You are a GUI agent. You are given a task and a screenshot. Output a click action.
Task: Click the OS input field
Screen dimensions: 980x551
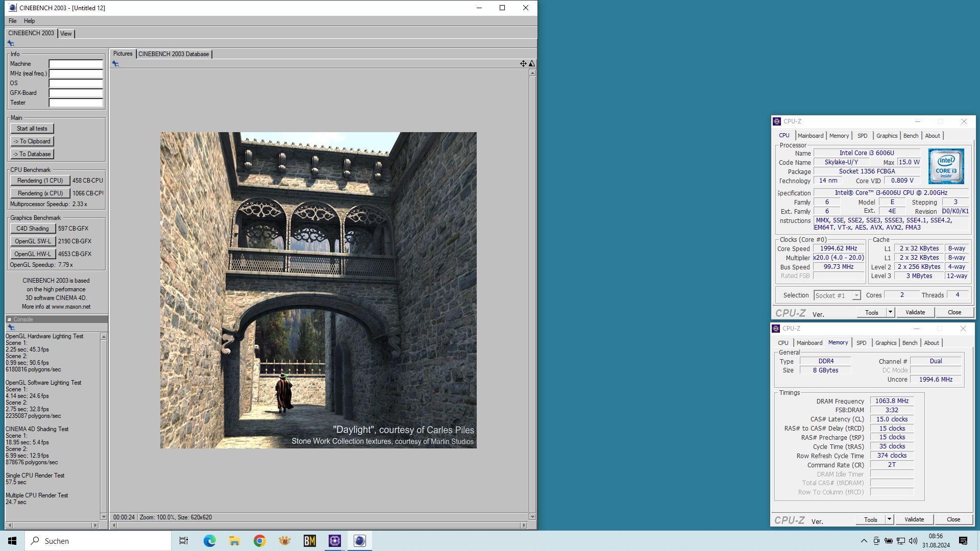coord(76,83)
